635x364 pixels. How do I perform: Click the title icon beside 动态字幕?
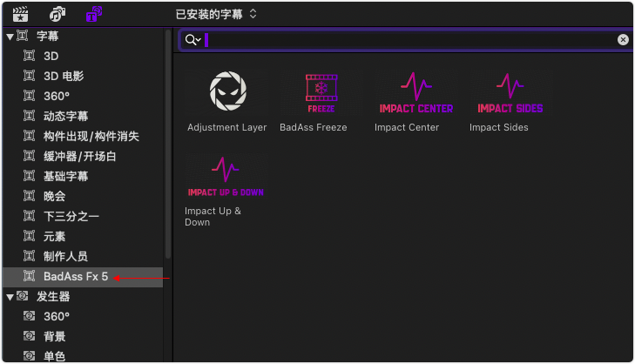(x=29, y=116)
